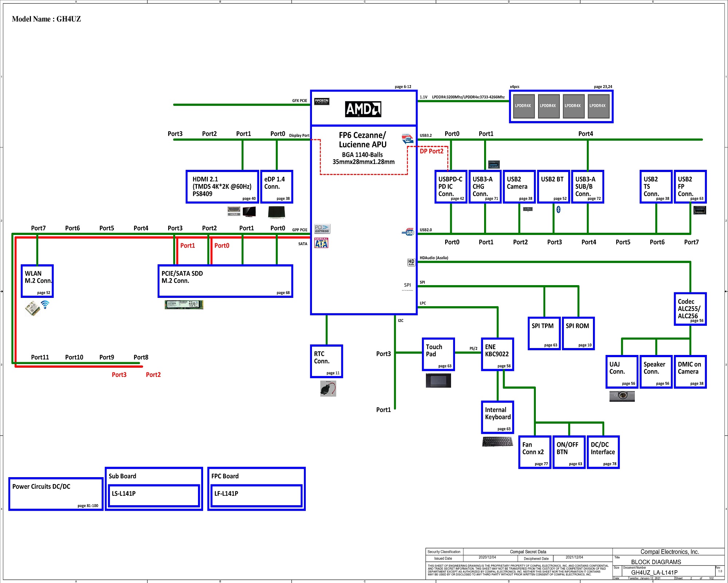Click the Radeon graphics badge icon
Image resolution: width=728 pixels, height=583 pixels.
point(321,101)
